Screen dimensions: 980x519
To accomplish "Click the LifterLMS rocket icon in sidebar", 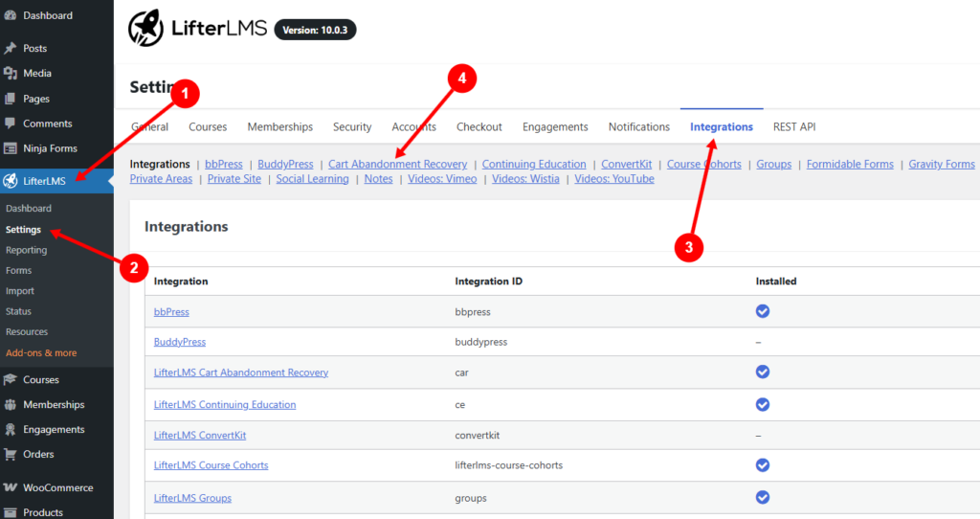I will click(10, 181).
